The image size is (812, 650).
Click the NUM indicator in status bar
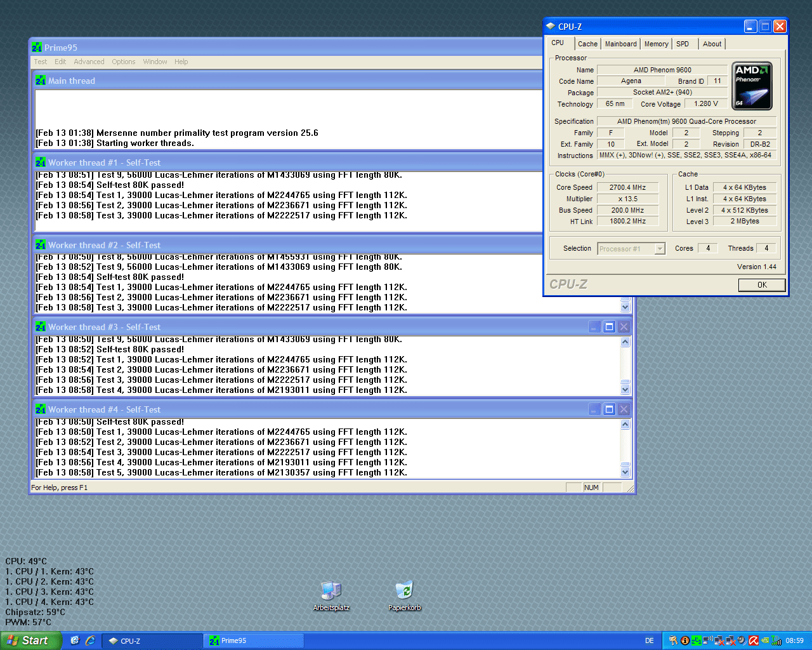591,487
